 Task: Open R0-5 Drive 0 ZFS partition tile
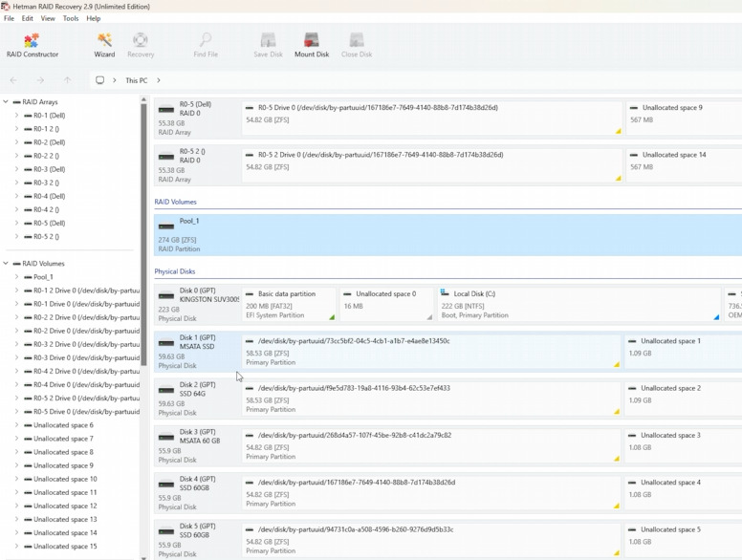click(x=432, y=118)
